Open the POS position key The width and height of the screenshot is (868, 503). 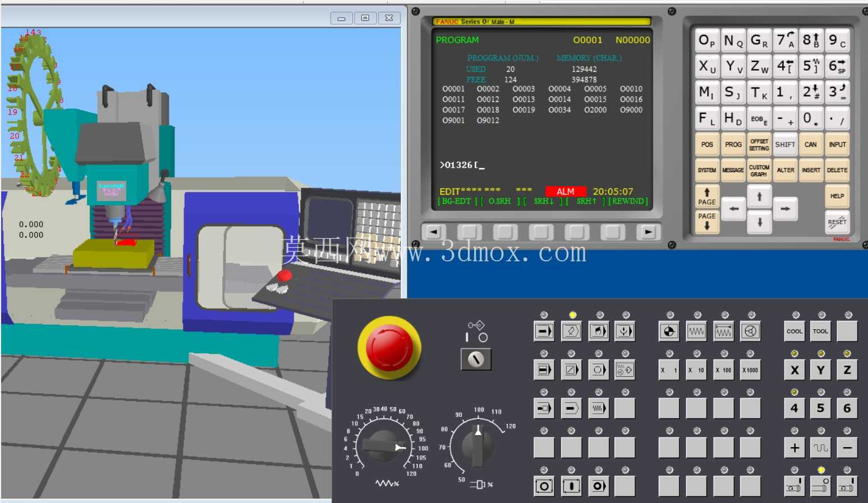coord(707,144)
